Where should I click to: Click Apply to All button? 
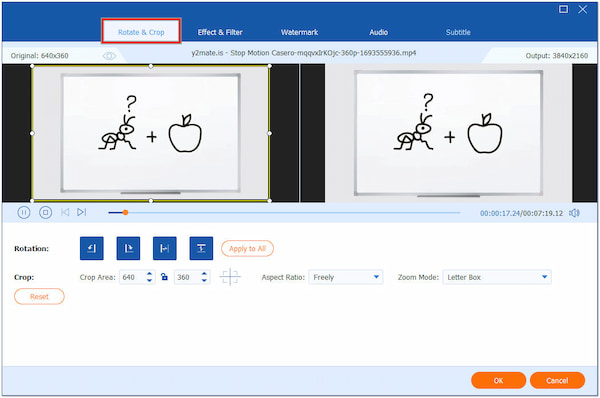247,248
